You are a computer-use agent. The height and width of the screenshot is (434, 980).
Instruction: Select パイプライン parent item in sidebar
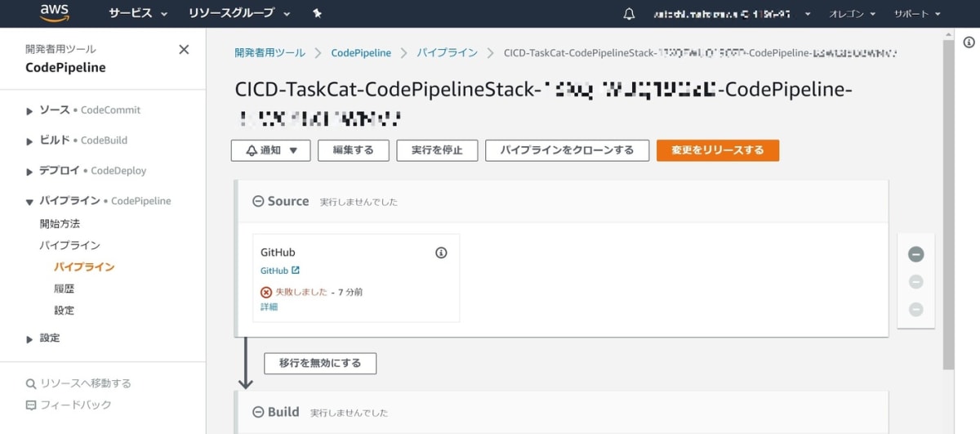tap(69, 245)
